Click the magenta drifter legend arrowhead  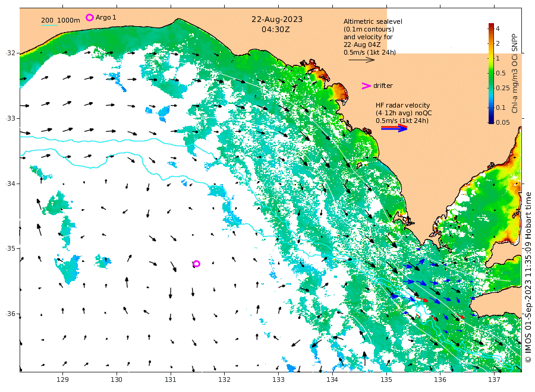tap(366, 86)
